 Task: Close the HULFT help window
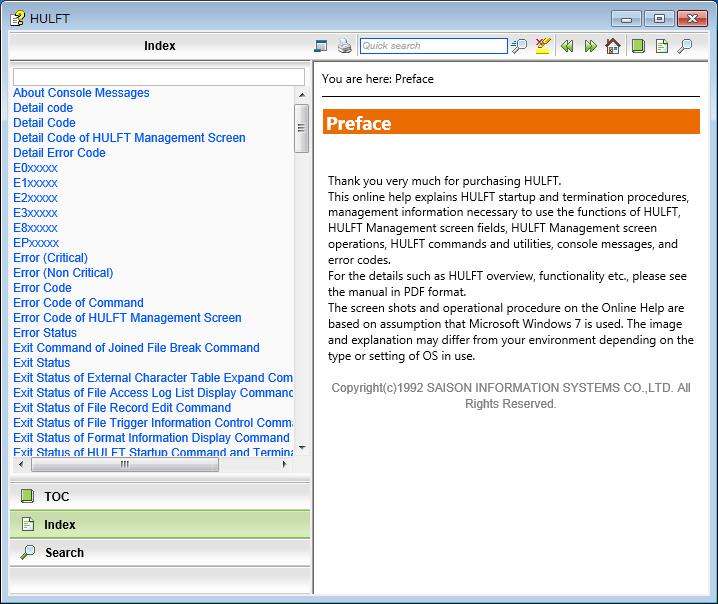pyautogui.click(x=692, y=19)
